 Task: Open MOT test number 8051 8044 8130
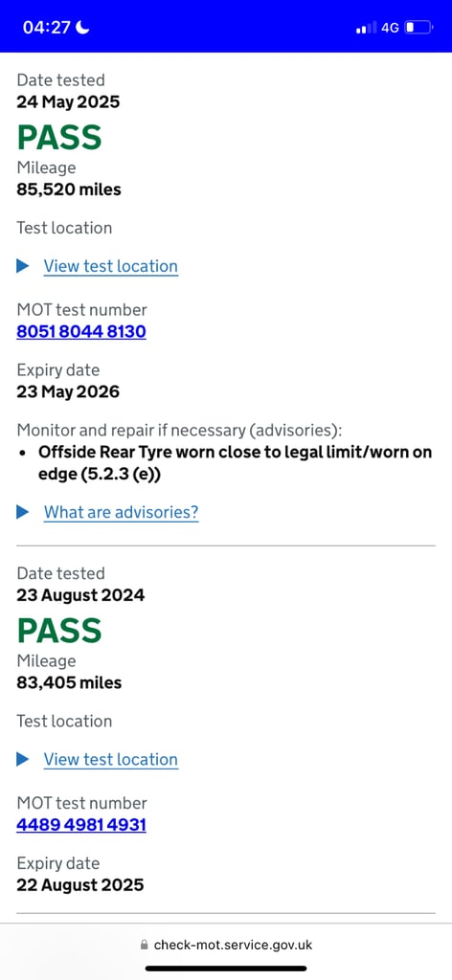[81, 331]
